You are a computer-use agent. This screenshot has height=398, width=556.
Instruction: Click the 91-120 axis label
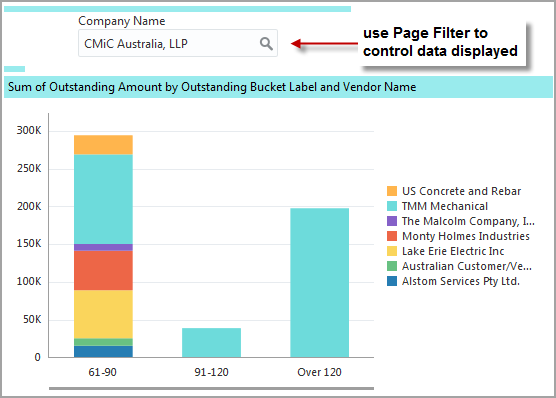211,372
